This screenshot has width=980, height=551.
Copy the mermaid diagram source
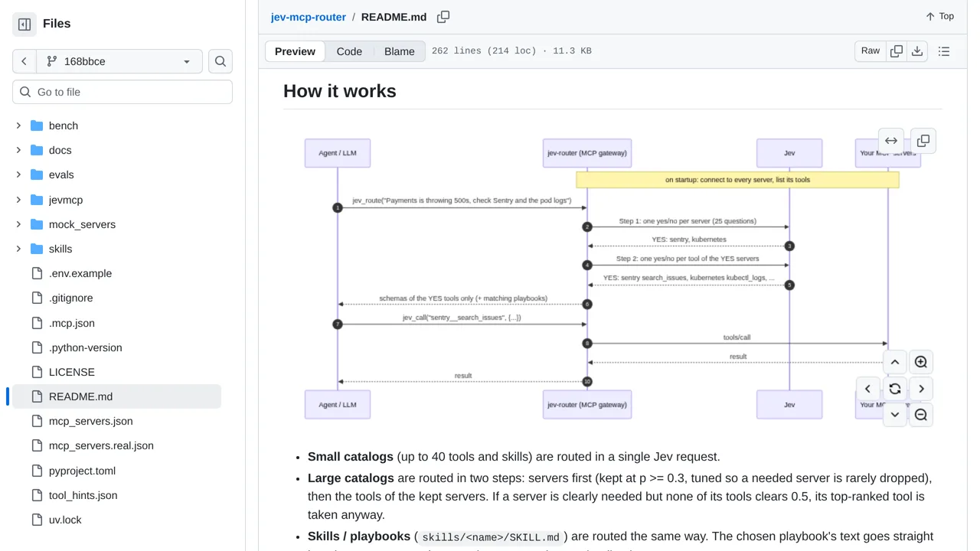923,141
